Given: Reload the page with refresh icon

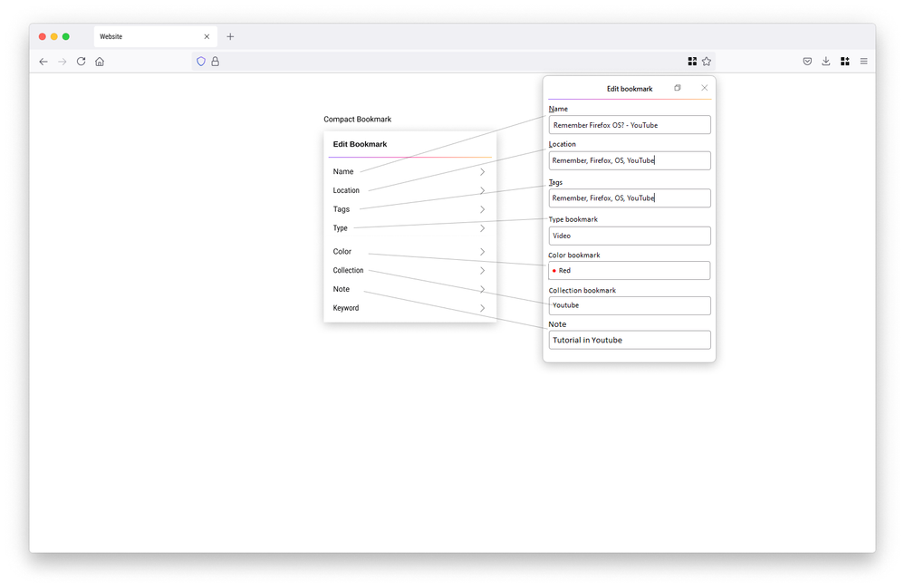Looking at the screenshot, I should (x=81, y=62).
